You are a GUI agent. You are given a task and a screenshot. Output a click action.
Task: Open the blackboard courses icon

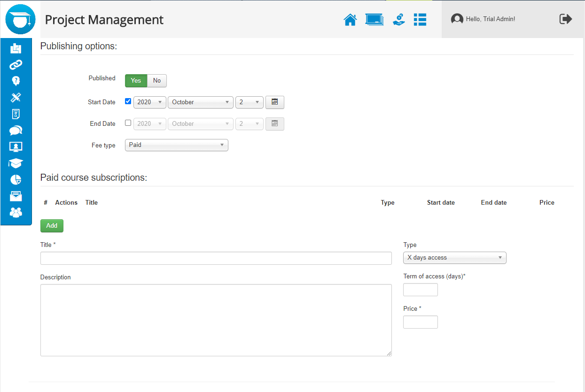[x=374, y=19]
